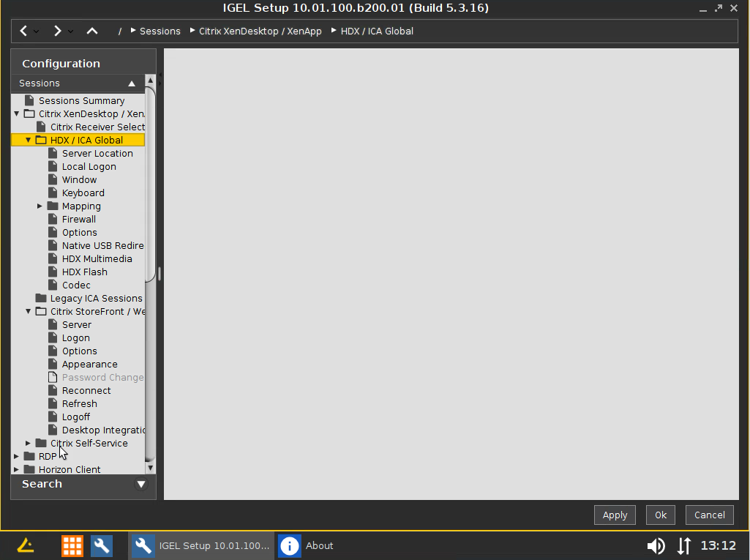This screenshot has height=560, width=750.
Task: Click the Cancel button
Action: point(709,515)
